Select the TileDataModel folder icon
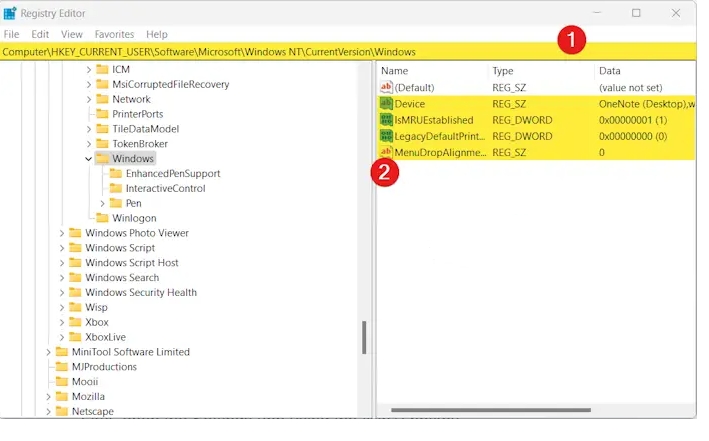Viewport: 709px width, 441px height. (x=103, y=129)
